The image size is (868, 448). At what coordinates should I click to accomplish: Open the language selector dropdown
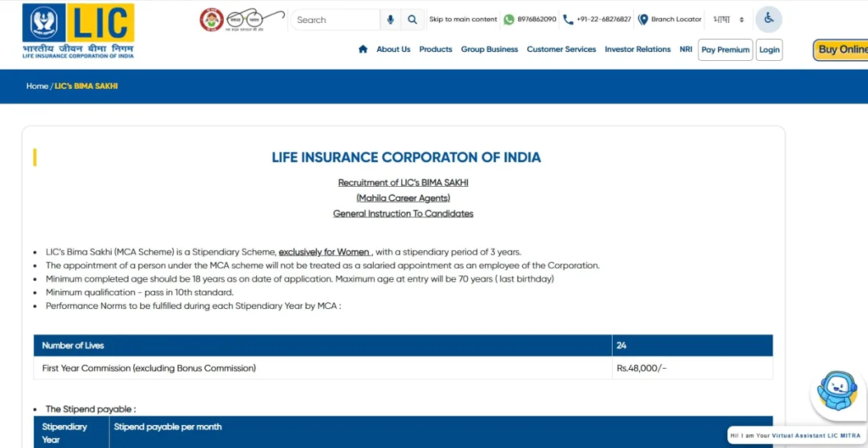coord(728,20)
